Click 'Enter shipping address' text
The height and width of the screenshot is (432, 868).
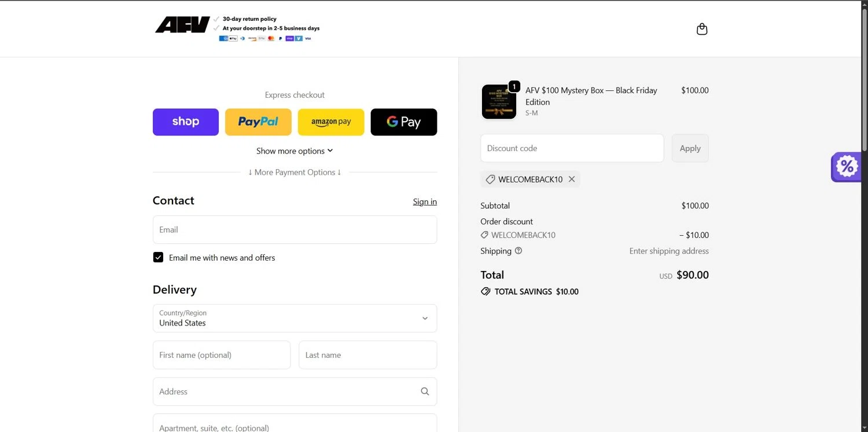coord(669,251)
